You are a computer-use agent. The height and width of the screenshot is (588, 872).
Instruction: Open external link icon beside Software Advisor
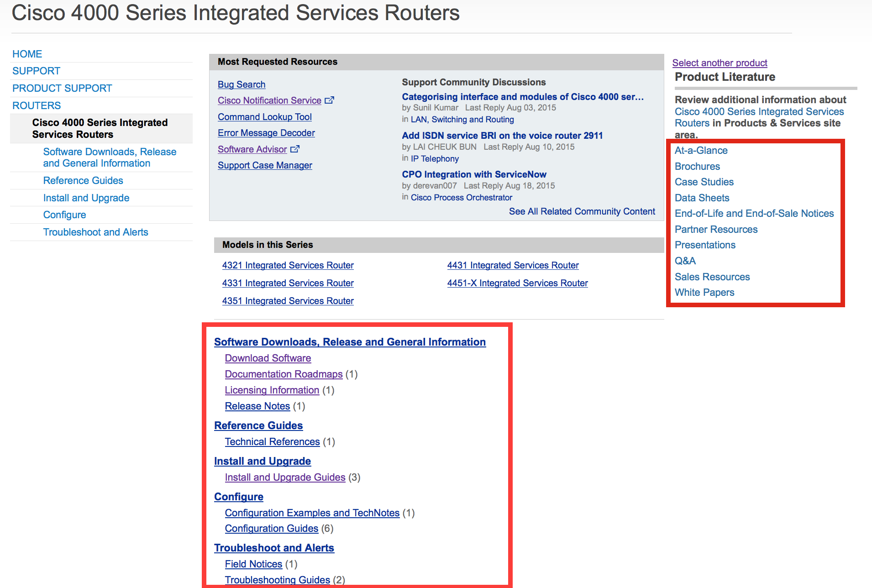coord(295,149)
